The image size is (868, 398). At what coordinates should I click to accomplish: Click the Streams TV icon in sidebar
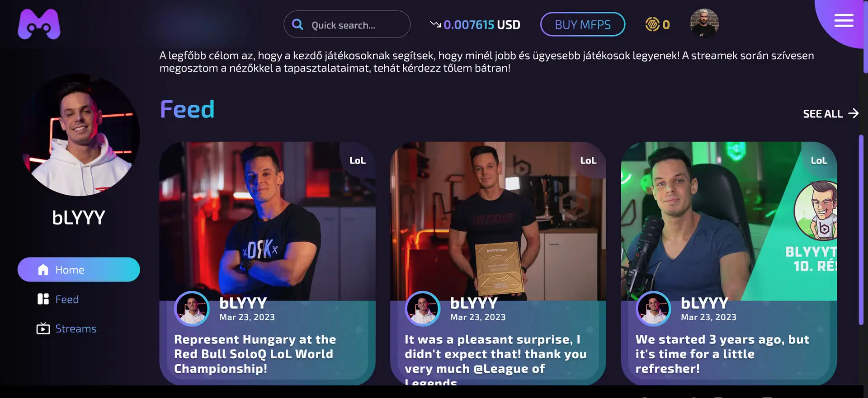click(43, 328)
